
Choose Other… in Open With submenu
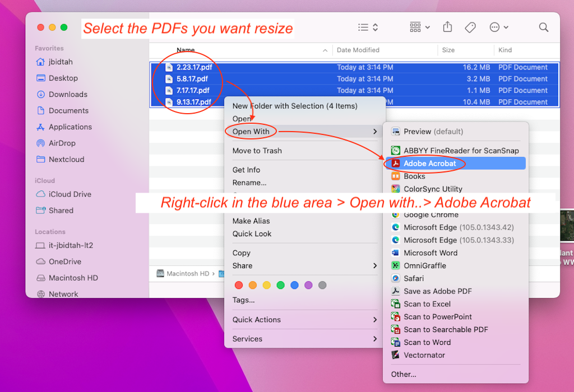pyautogui.click(x=455, y=375)
